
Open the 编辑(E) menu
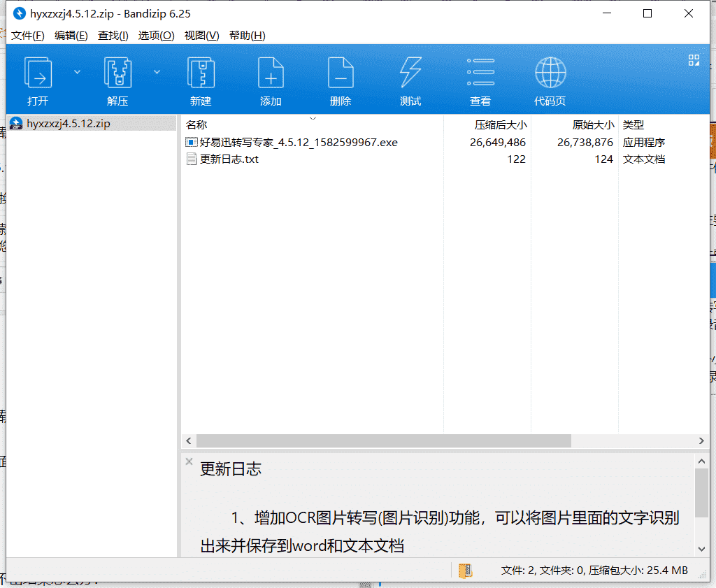(71, 36)
